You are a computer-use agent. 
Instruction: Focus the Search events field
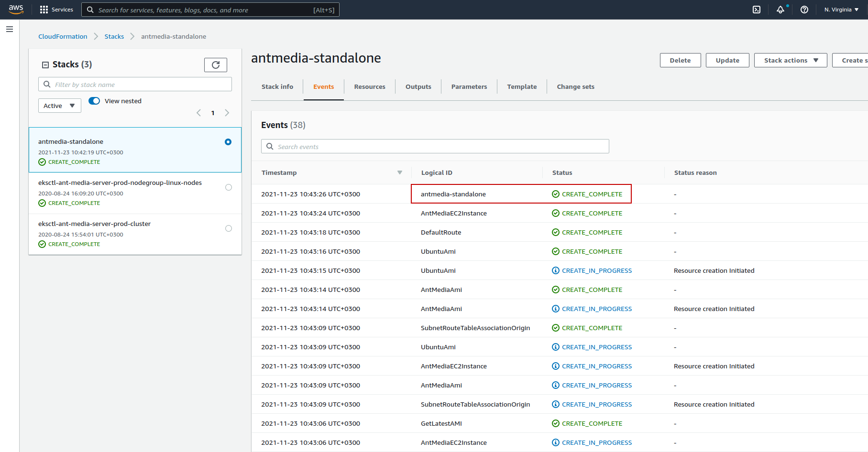(x=435, y=146)
